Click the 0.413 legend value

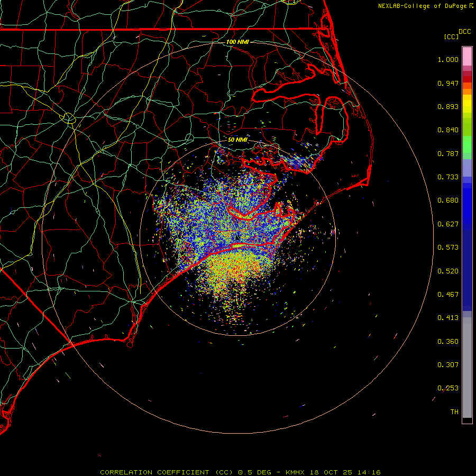click(448, 318)
